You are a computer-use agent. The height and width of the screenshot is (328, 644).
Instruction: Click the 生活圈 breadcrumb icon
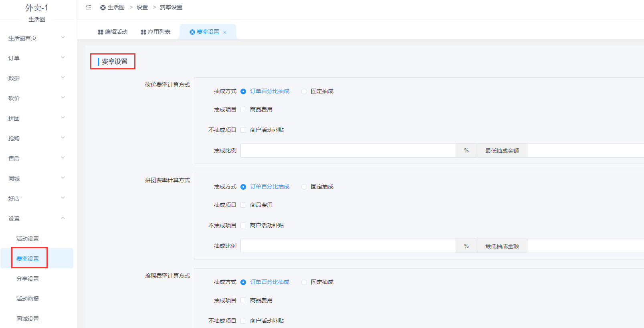point(103,8)
